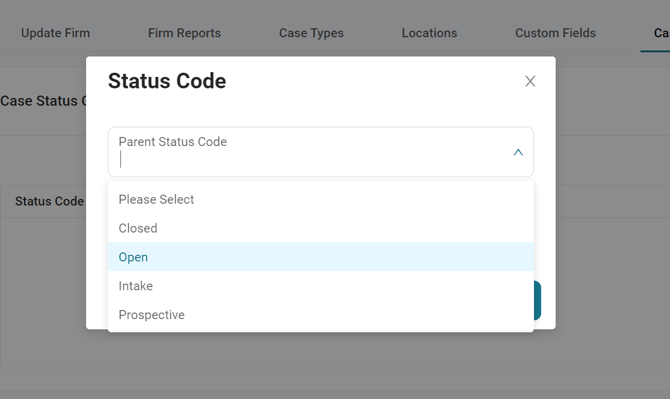Open the Firm Reports tab
This screenshot has height=399, width=670.
(x=184, y=33)
